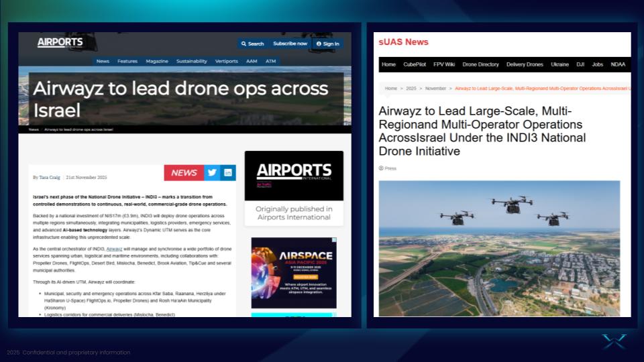The height and width of the screenshot is (362, 644).
Task: Select Drone Directory in sUAS navigation
Action: point(480,64)
